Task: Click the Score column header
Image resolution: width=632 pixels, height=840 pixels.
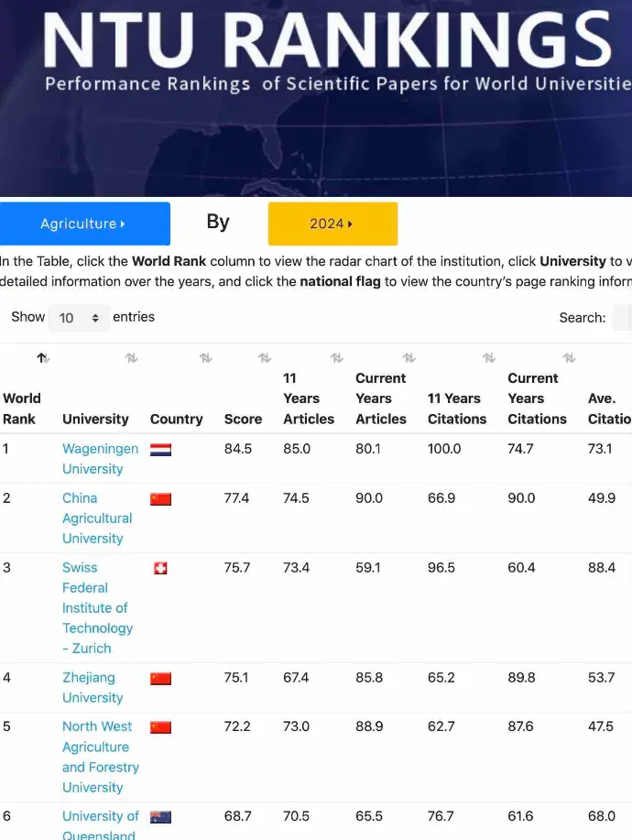Action: tap(243, 419)
